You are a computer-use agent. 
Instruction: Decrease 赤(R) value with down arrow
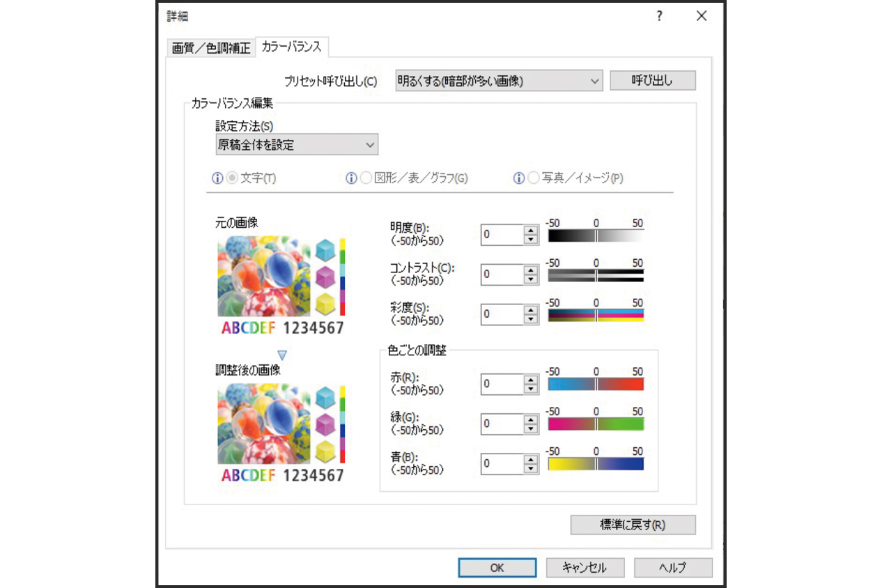pos(531,389)
